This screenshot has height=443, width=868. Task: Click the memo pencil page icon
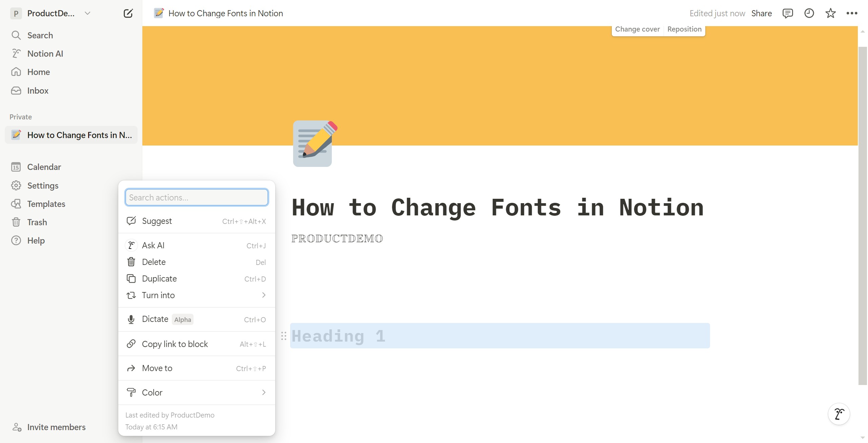click(x=315, y=143)
